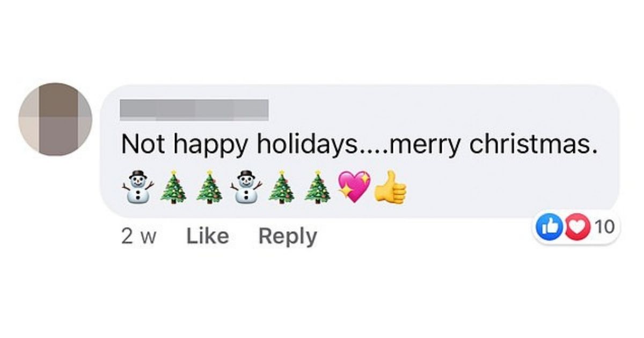Viewport: 644px width, 338px height.
Task: Open the blurred commenter name link
Action: tap(194, 109)
